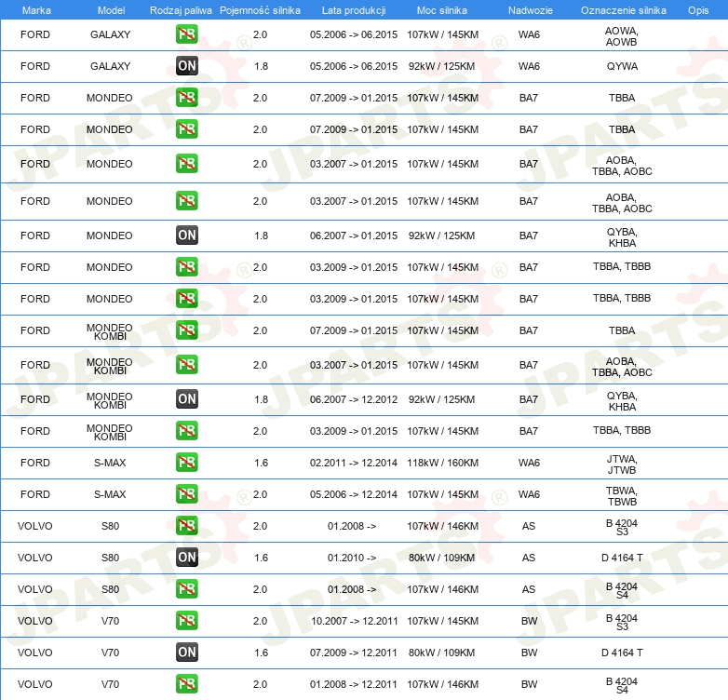Viewport: 728px width, 700px height.
Task: Click the 01.2008 -> 12.2011 production years cell
Action: click(354, 684)
